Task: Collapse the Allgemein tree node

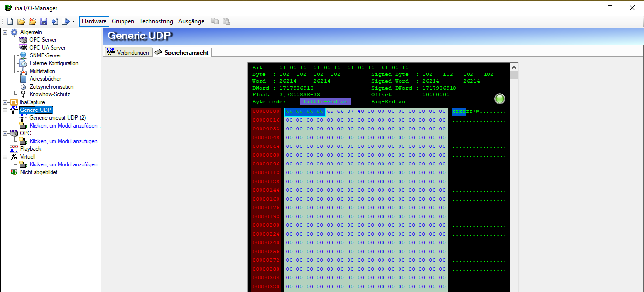Action: [5, 32]
